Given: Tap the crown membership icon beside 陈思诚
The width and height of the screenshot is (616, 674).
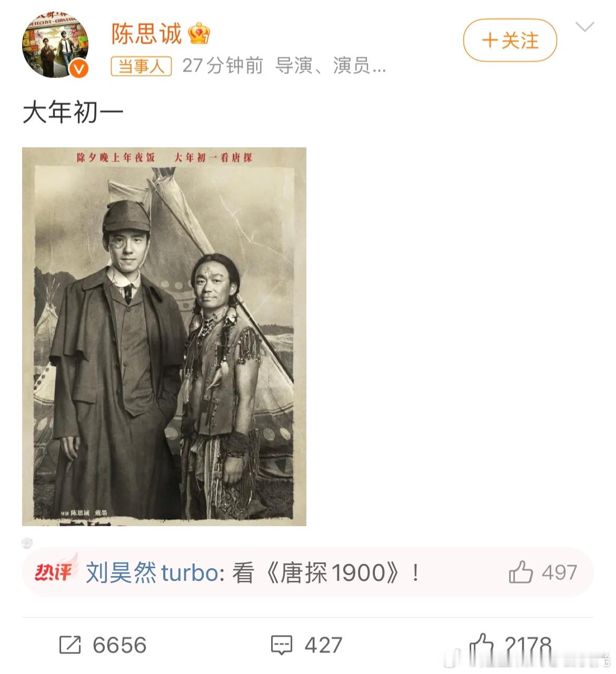Looking at the screenshot, I should 200,34.
